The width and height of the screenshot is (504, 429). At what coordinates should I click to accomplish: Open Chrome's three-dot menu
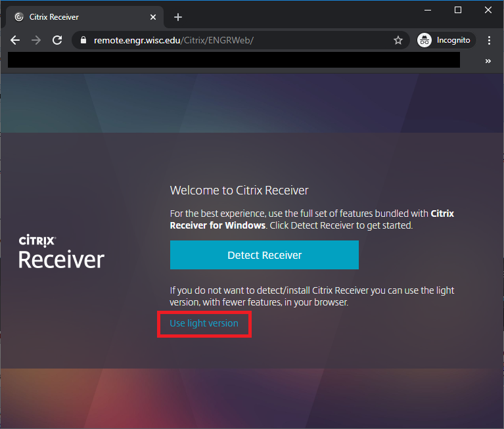point(489,40)
